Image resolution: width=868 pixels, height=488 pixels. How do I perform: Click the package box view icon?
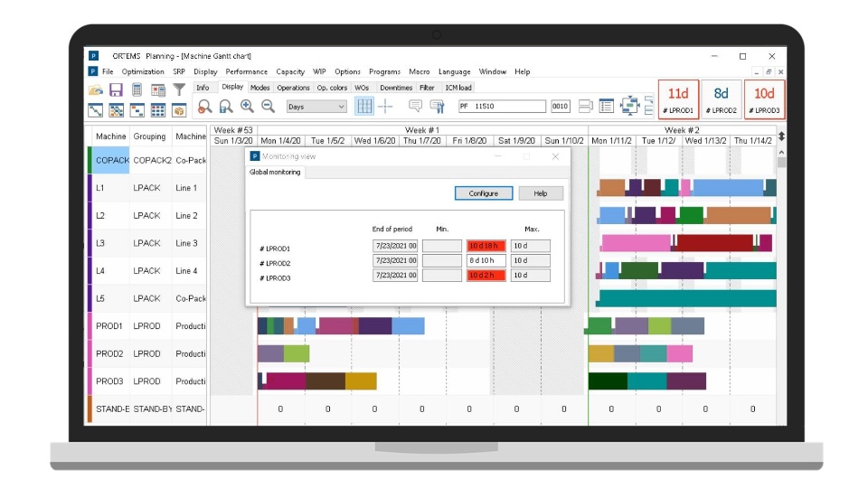tap(178, 110)
